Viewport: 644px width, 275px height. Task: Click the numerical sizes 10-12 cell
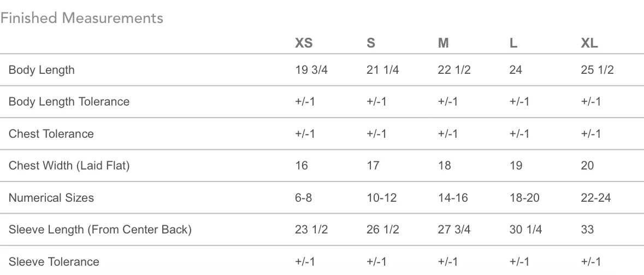point(382,198)
